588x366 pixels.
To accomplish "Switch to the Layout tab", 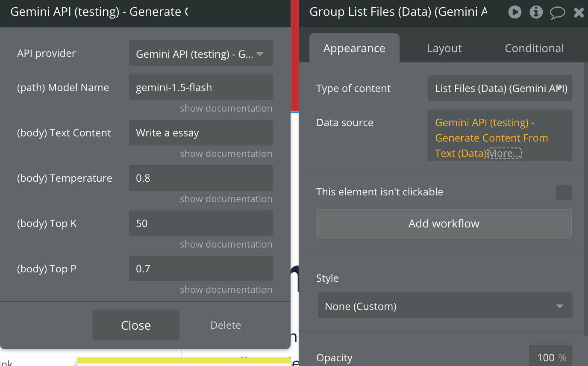I will (x=444, y=48).
